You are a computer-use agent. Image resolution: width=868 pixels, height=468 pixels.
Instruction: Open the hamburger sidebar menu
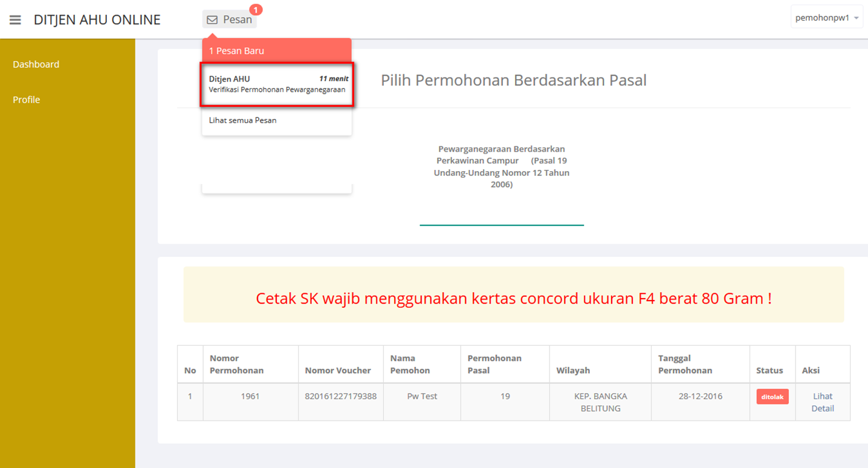coord(15,20)
